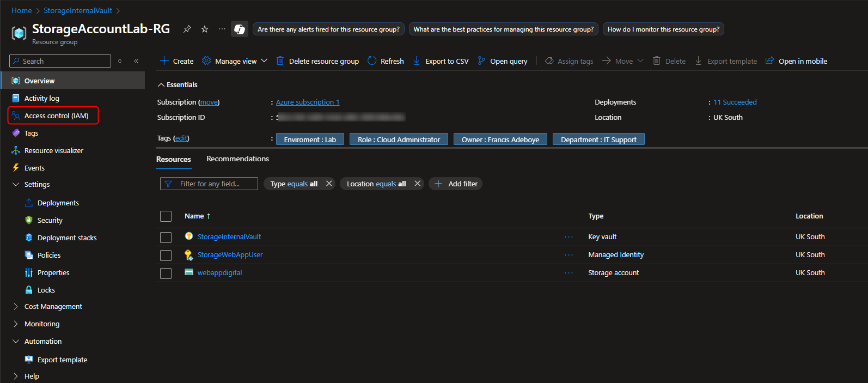Screen dimensions: 868x383
Task: Export resources to CSV
Action: (441, 61)
